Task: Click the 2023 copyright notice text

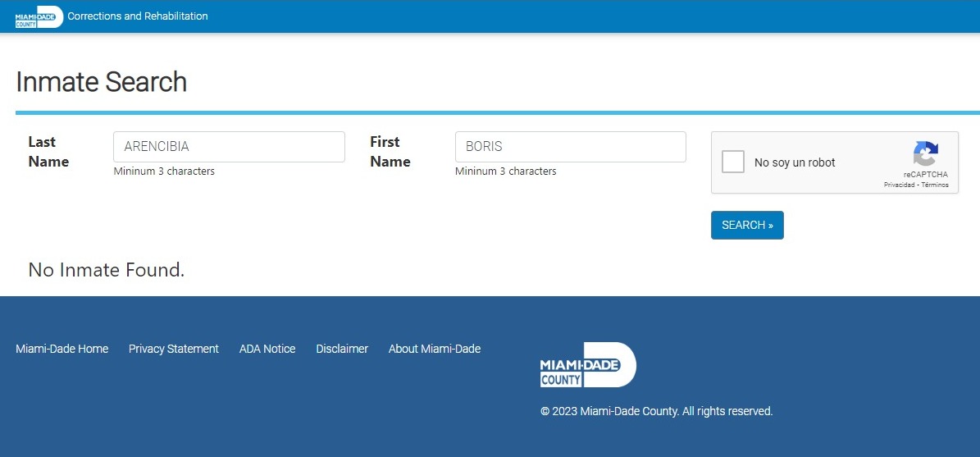Action: pos(656,411)
